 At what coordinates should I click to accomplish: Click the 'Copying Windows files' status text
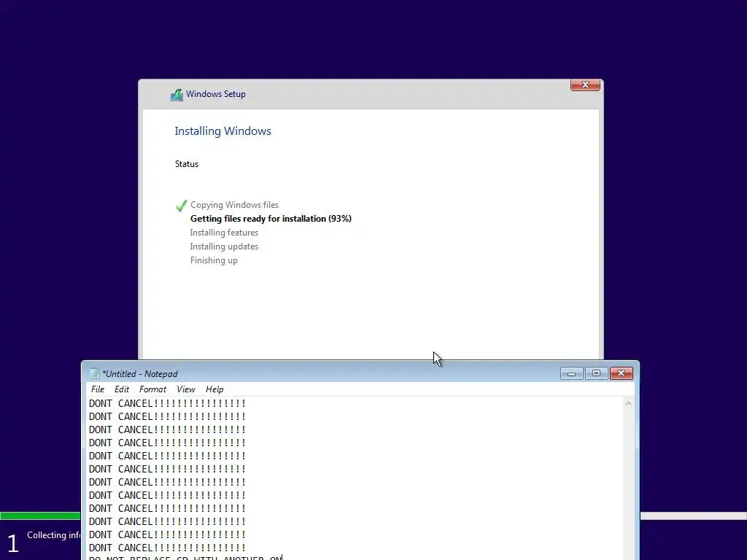click(234, 205)
